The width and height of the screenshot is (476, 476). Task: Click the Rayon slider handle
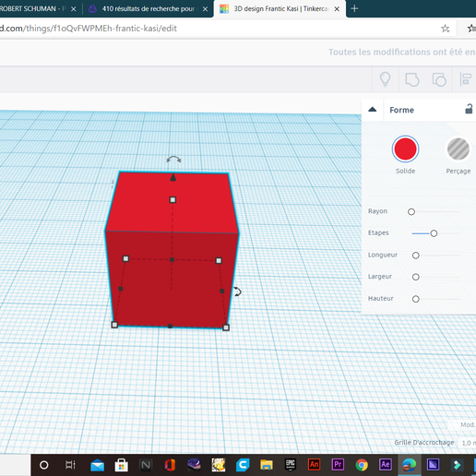coord(411,212)
